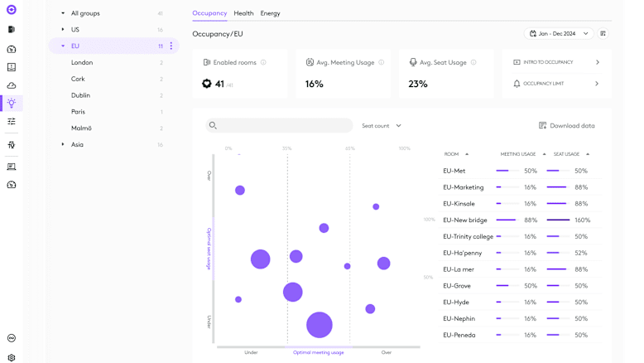Expand the US group in tree

tap(63, 30)
